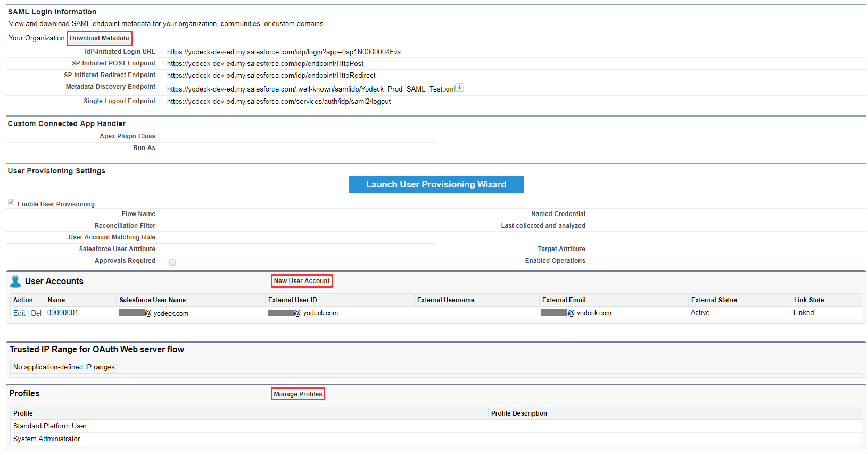Screen dimensions: 868x455
Task: Open the IdP-Initiated Login URL link
Action: 284,52
